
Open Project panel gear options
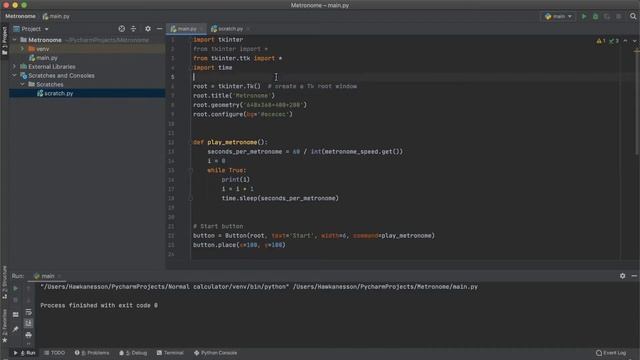click(148, 29)
